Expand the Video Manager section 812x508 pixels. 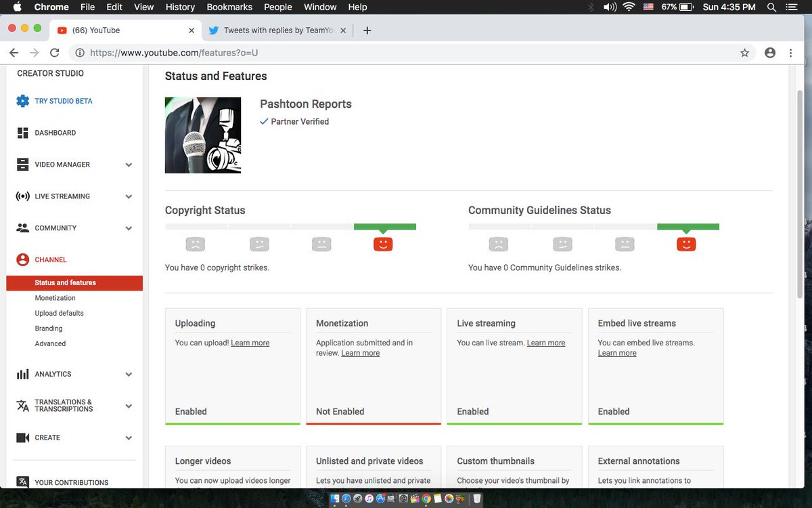(x=129, y=165)
